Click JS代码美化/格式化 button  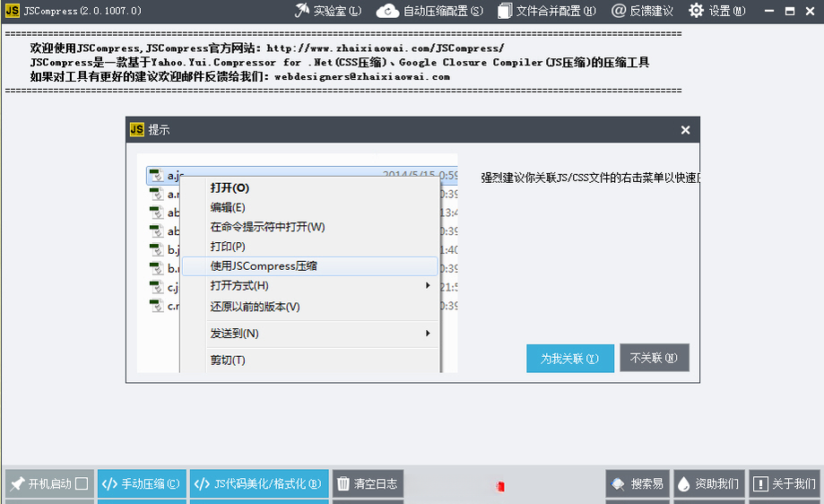[x=259, y=483]
